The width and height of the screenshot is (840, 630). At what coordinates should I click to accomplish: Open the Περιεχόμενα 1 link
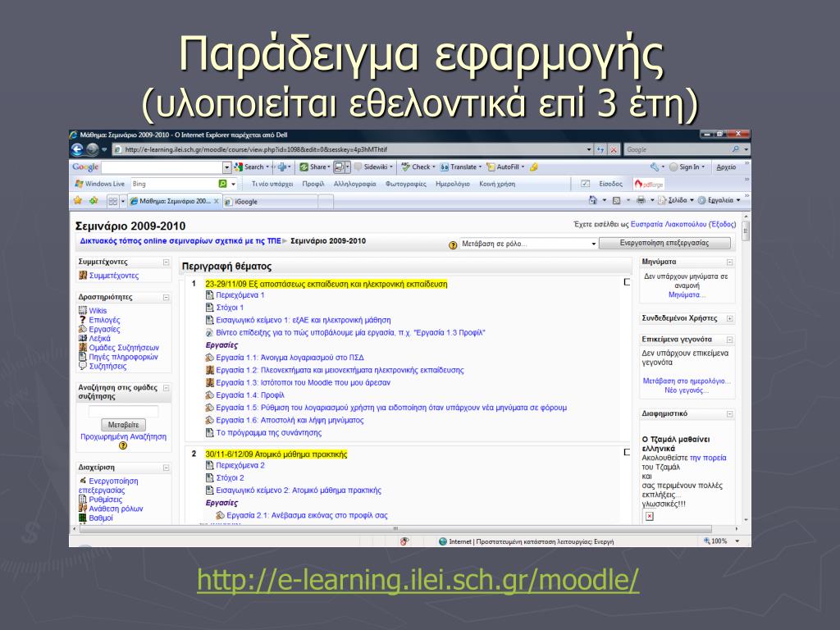coord(240,294)
